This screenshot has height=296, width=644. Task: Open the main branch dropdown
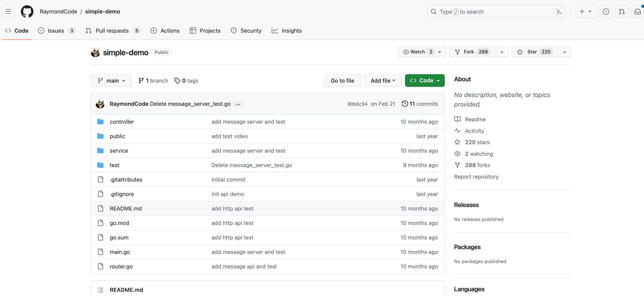[111, 81]
